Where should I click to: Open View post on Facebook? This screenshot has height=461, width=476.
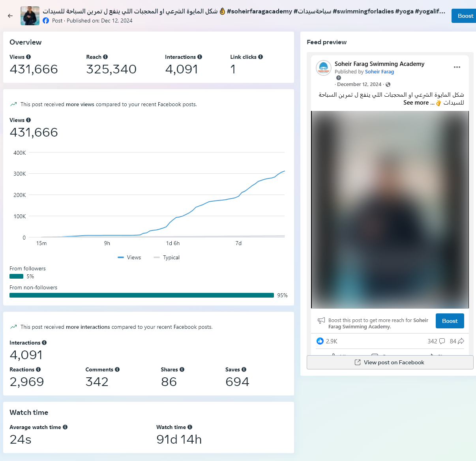coord(390,362)
